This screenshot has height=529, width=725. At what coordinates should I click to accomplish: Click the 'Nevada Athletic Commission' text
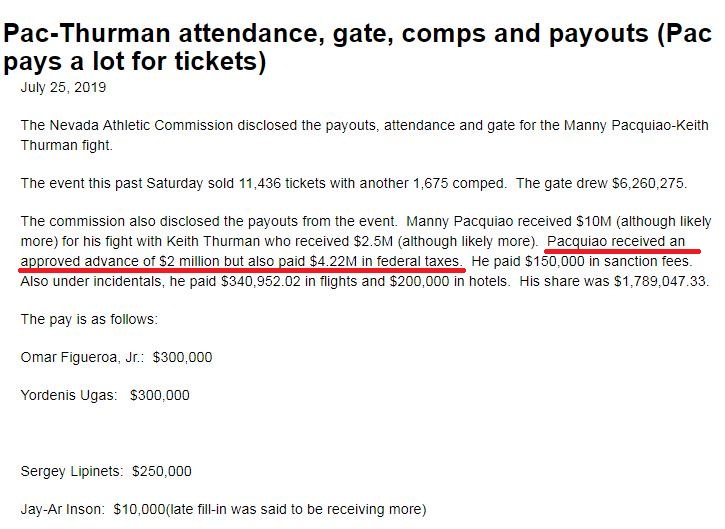pos(141,125)
